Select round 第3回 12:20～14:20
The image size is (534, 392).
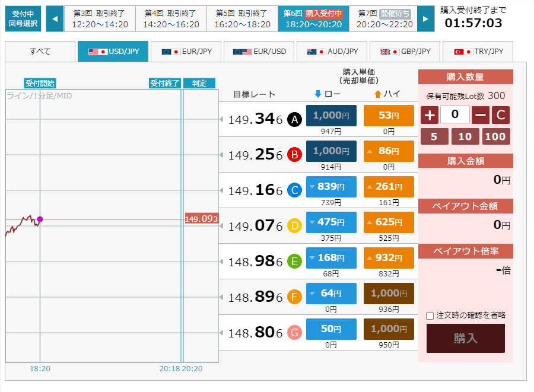coord(100,19)
